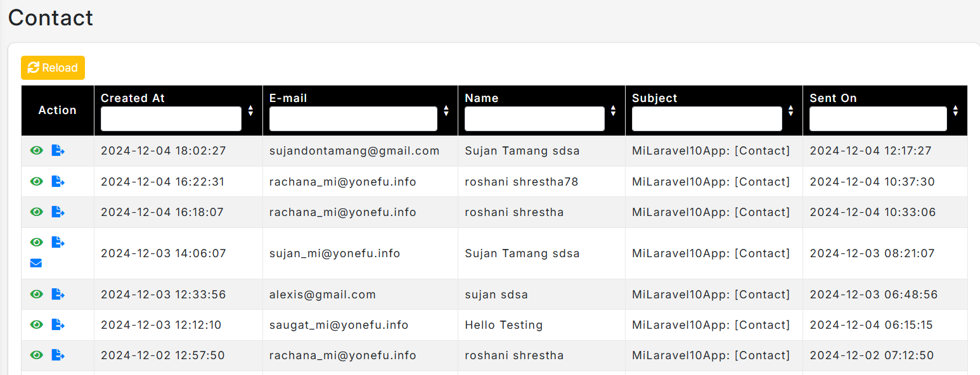The width and height of the screenshot is (980, 375).
Task: Export the alexis@gmail.com contact row
Action: (58, 294)
